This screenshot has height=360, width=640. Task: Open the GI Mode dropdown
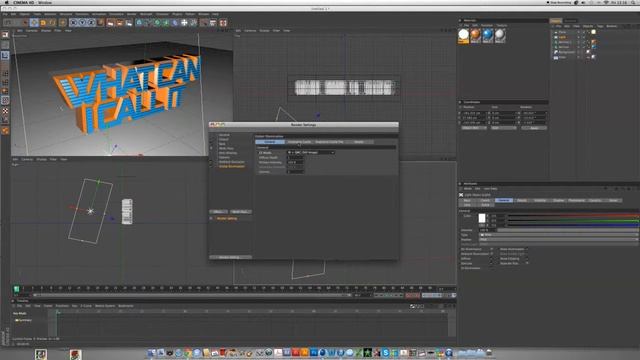point(311,153)
